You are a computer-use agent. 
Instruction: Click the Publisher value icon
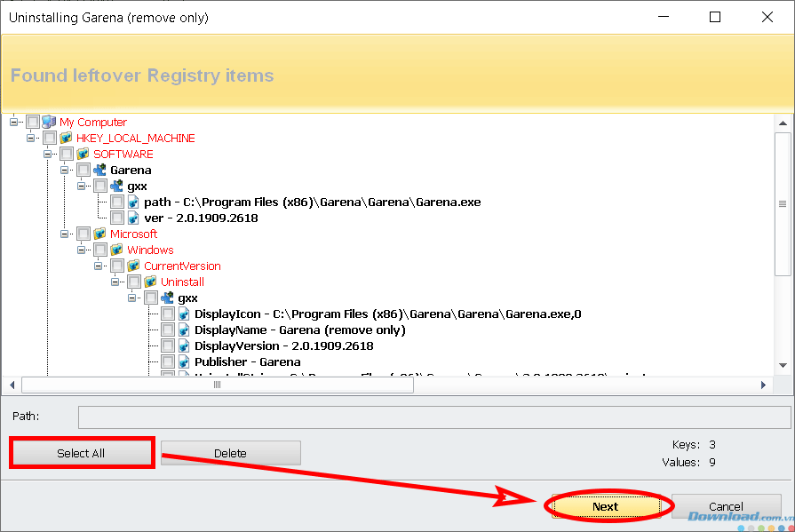pos(184,361)
